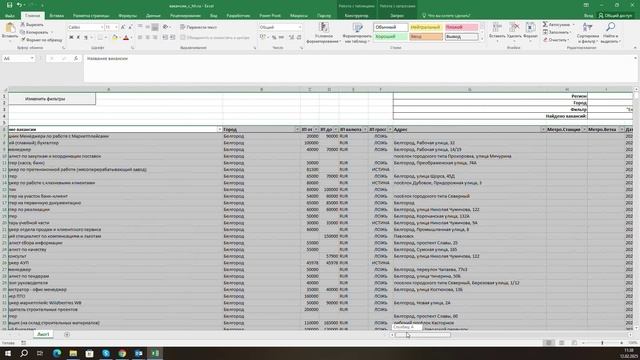640x360 pixels.
Task: Open Sort and Filter menu
Action: [x=588, y=33]
